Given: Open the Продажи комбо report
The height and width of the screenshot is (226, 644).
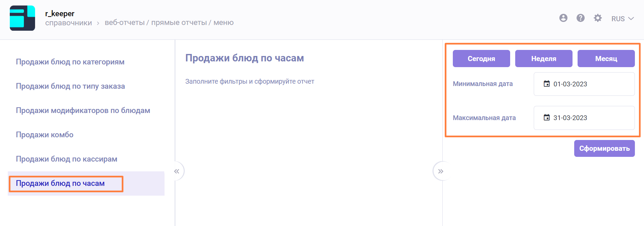Looking at the screenshot, I should click(45, 135).
